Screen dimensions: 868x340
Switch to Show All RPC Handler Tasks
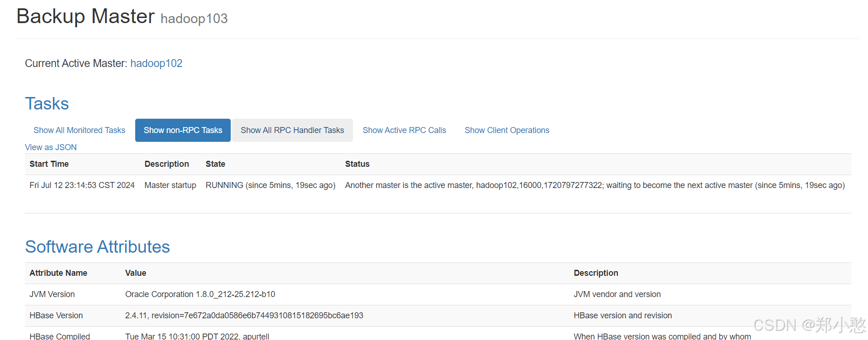coord(292,130)
